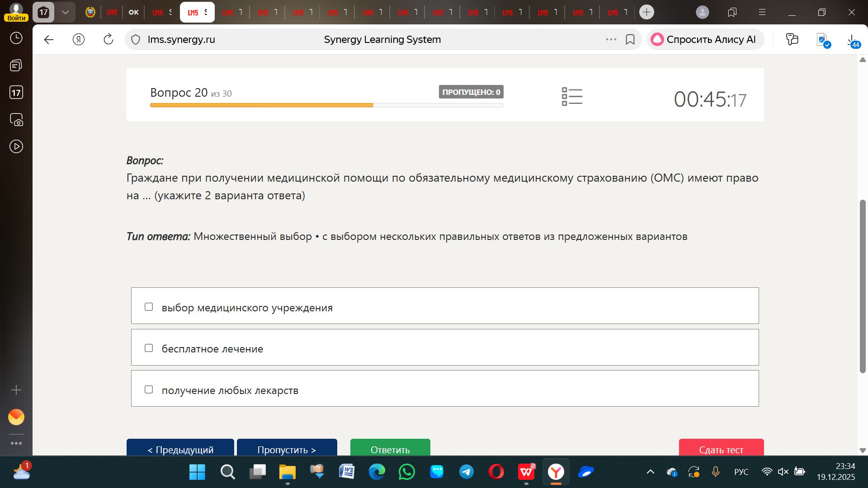The height and width of the screenshot is (488, 868).
Task: Go back with the browser back arrow
Action: (49, 40)
